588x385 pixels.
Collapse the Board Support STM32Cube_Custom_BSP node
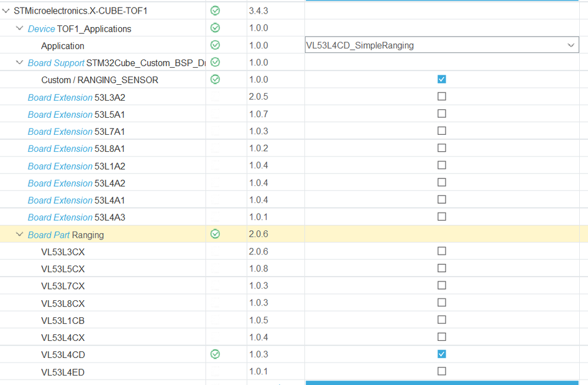click(19, 62)
